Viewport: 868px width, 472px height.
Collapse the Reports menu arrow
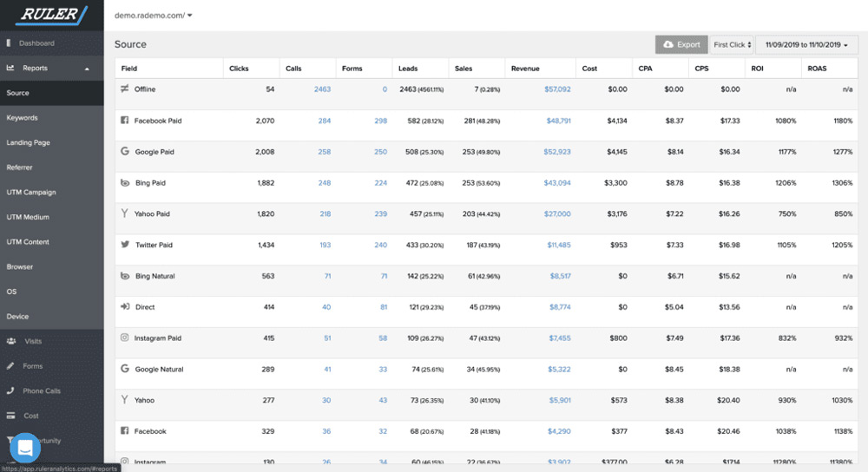[87, 69]
